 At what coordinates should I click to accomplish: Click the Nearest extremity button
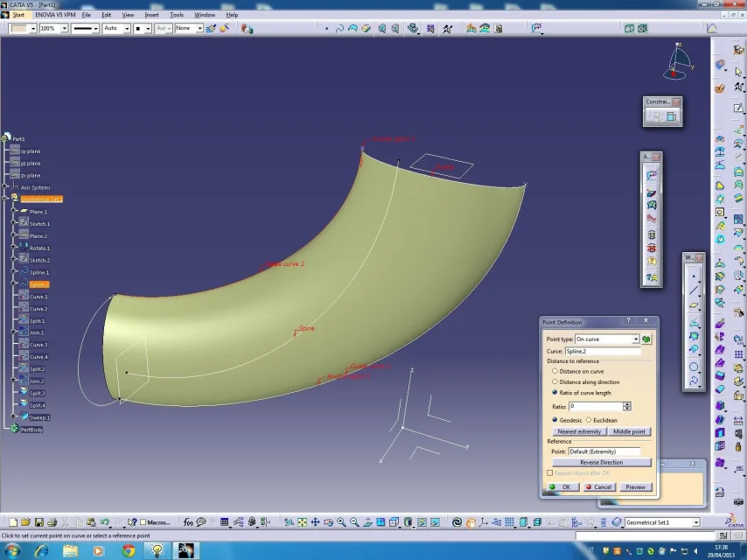point(579,431)
